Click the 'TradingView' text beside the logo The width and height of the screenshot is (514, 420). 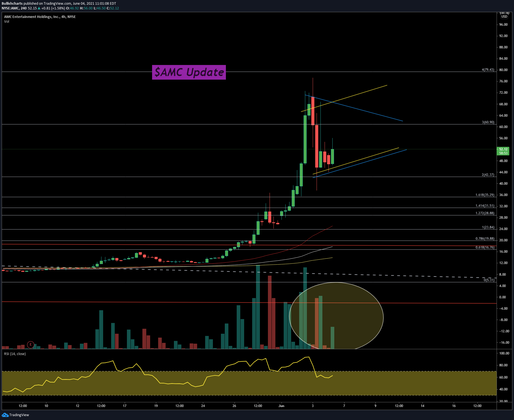pyautogui.click(x=19, y=415)
